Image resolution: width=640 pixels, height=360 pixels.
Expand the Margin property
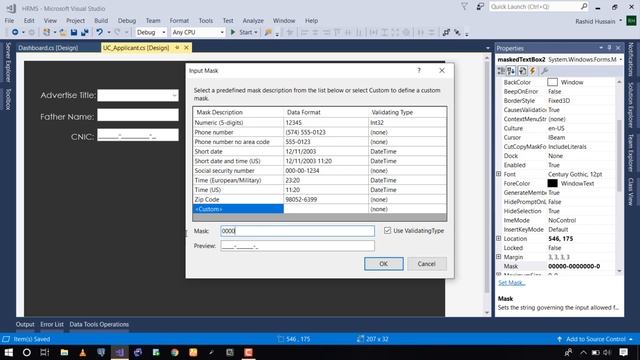[499, 257]
